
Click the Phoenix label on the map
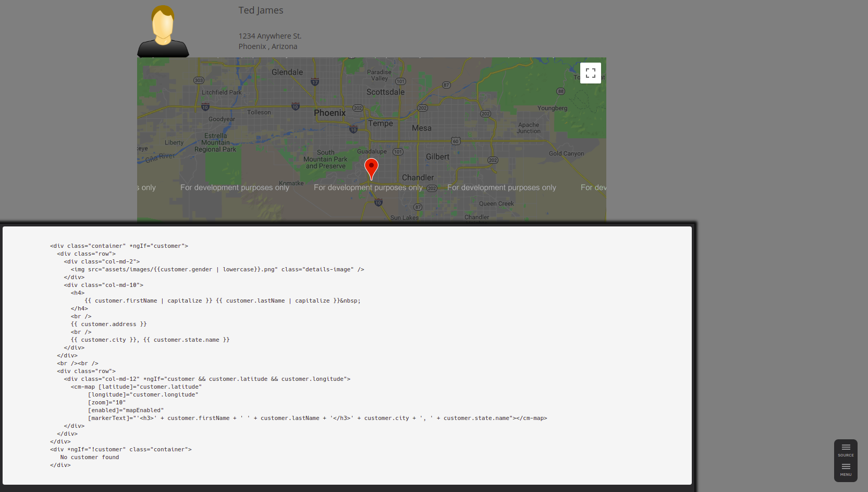click(x=329, y=113)
